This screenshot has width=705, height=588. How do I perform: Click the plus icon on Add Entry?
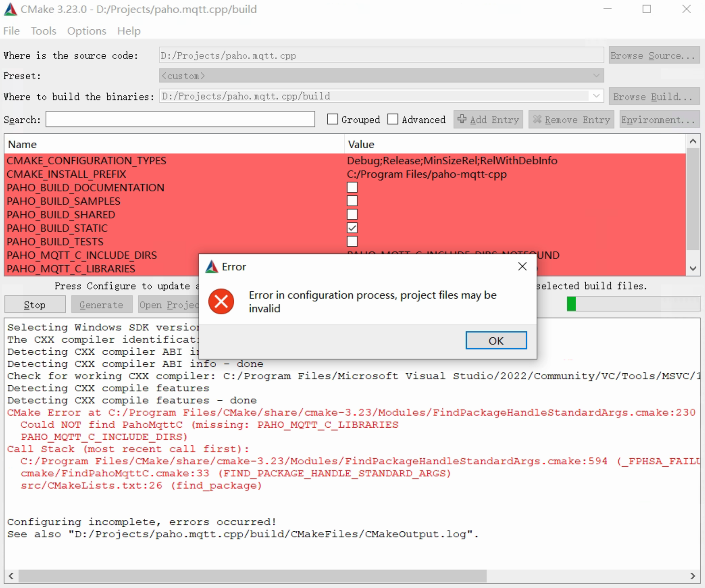(x=462, y=119)
